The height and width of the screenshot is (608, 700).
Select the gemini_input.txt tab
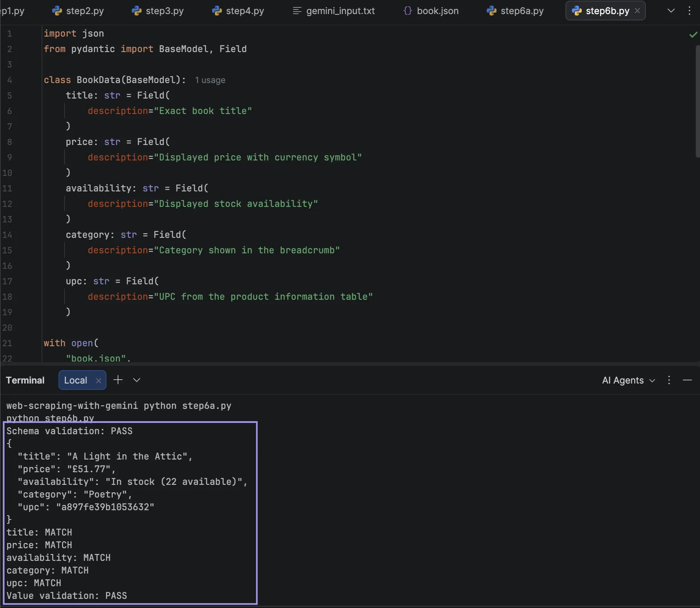[x=333, y=11]
